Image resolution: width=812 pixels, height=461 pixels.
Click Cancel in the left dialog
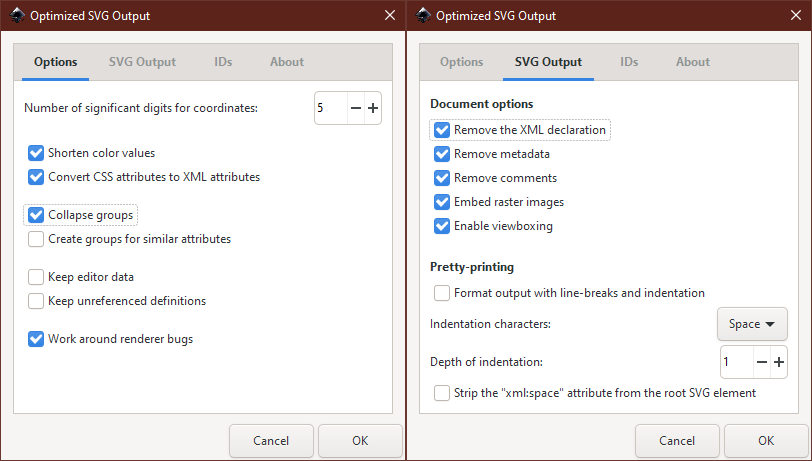point(271,440)
